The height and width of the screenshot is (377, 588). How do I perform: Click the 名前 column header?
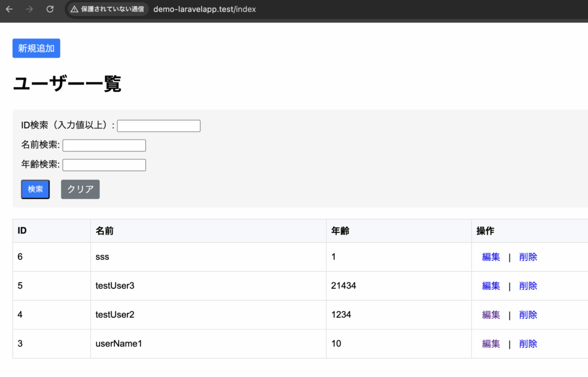point(105,231)
